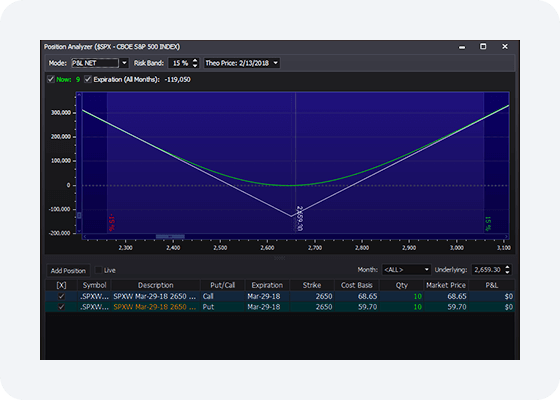Close the Position Analyzer window
This screenshot has height=400, width=560.
505,46
